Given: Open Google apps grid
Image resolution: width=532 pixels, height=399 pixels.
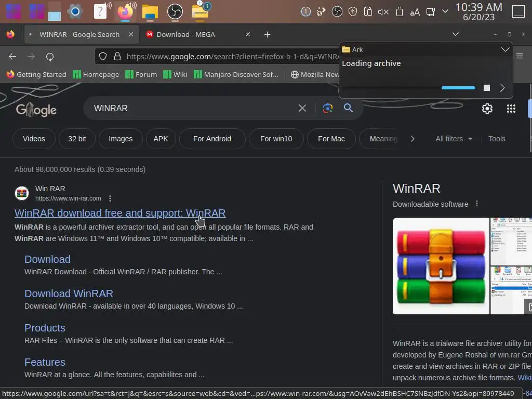Looking at the screenshot, I should (511, 109).
